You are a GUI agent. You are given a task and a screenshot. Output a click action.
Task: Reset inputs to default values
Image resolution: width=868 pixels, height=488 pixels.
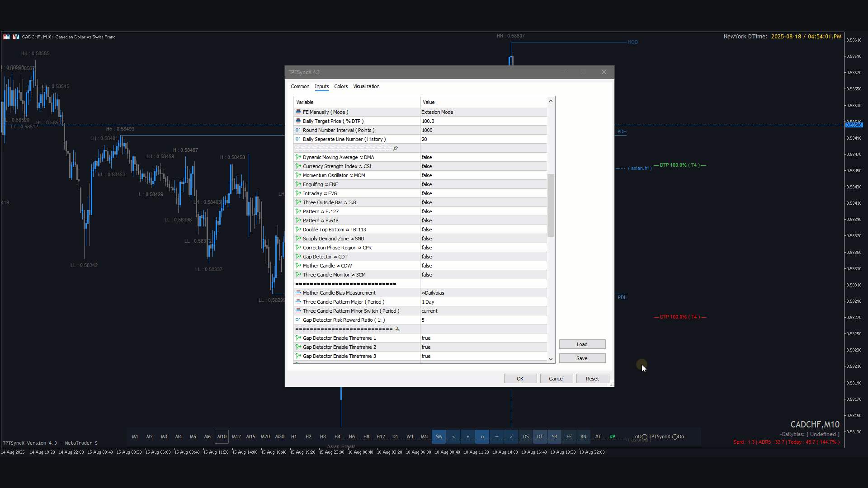click(x=592, y=379)
